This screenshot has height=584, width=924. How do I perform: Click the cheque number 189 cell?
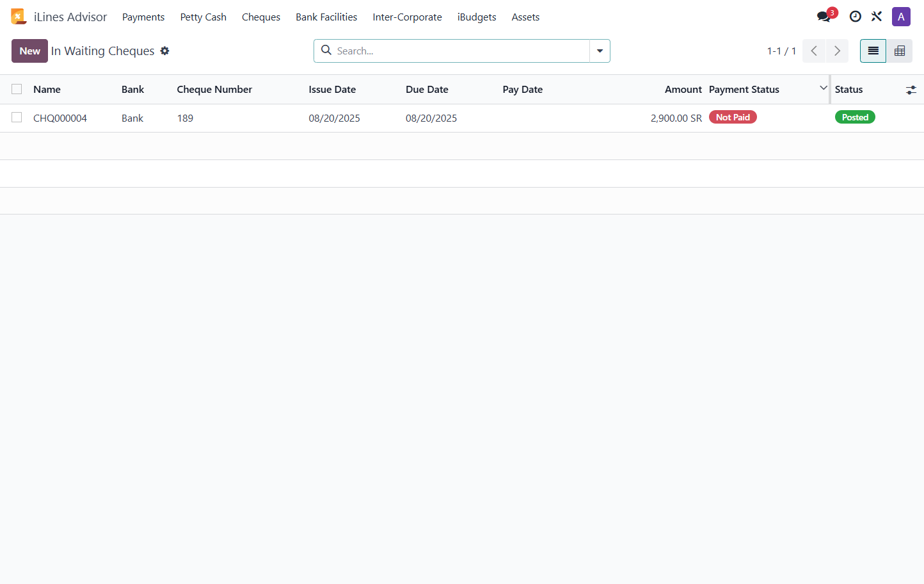(185, 118)
